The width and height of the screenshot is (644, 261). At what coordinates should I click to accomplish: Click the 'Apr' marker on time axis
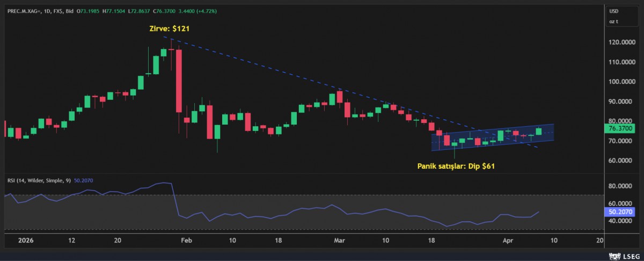coord(508,242)
